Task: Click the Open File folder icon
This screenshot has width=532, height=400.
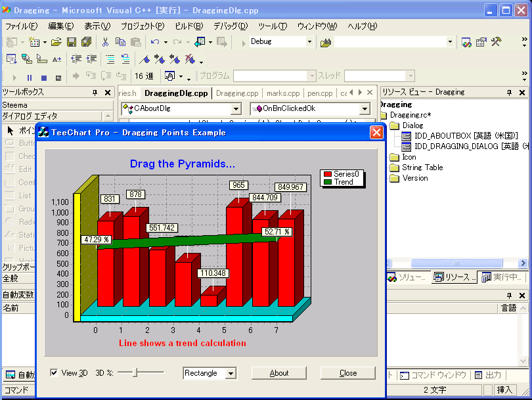Action: coord(56,42)
